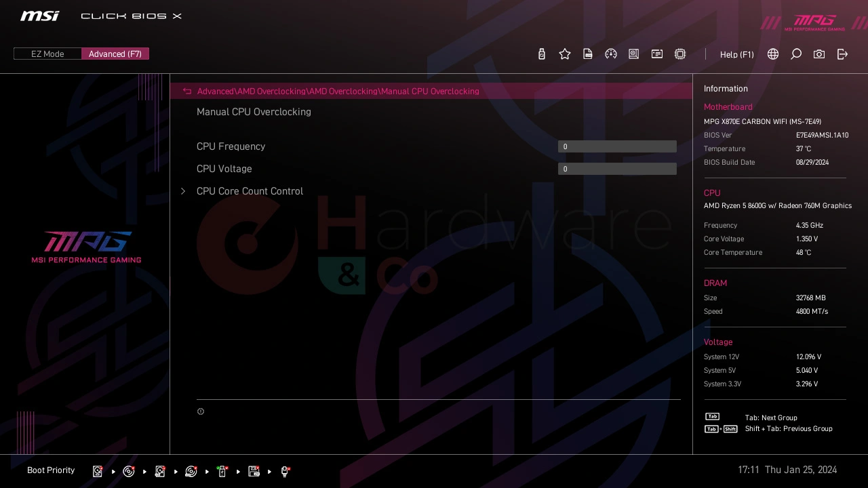Click the card-shaped toolbar icon
This screenshot has width=868, height=488.
pos(657,54)
